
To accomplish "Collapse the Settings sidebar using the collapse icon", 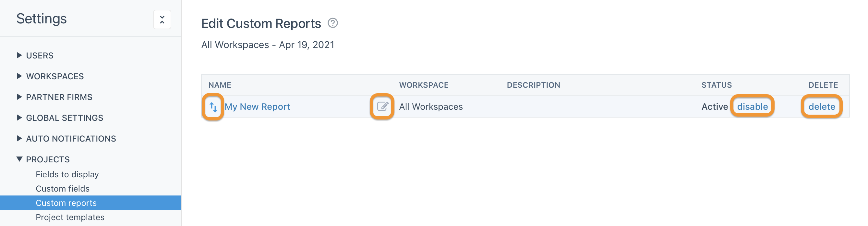I will click(x=162, y=19).
